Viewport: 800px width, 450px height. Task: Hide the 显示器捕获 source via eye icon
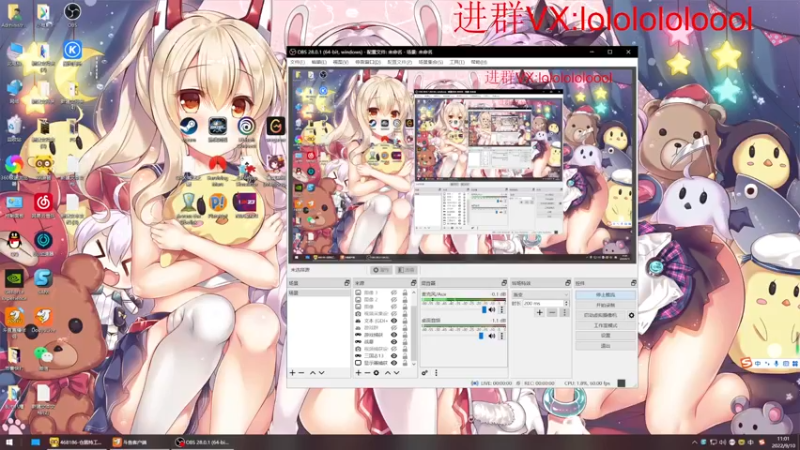(x=394, y=363)
